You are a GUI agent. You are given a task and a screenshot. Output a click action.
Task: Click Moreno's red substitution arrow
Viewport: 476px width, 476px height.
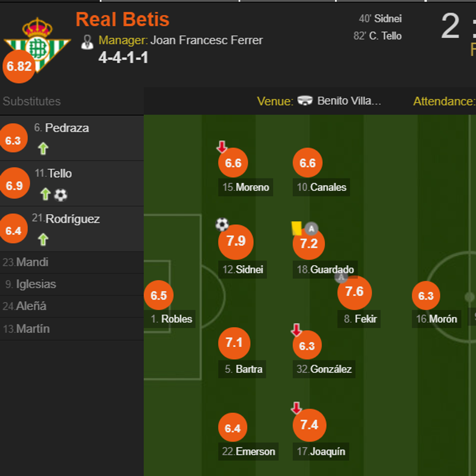tap(222, 147)
